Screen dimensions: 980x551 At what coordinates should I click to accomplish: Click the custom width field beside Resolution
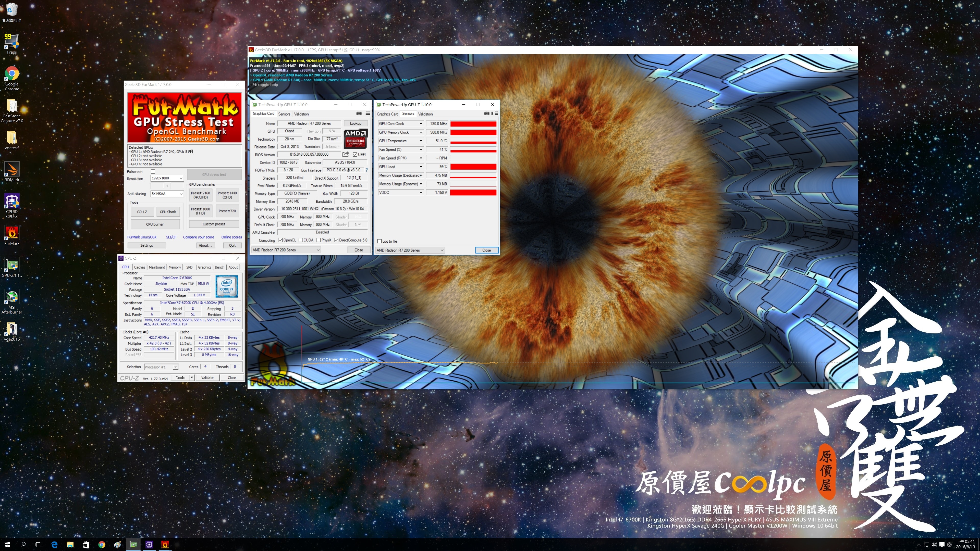tap(157, 185)
